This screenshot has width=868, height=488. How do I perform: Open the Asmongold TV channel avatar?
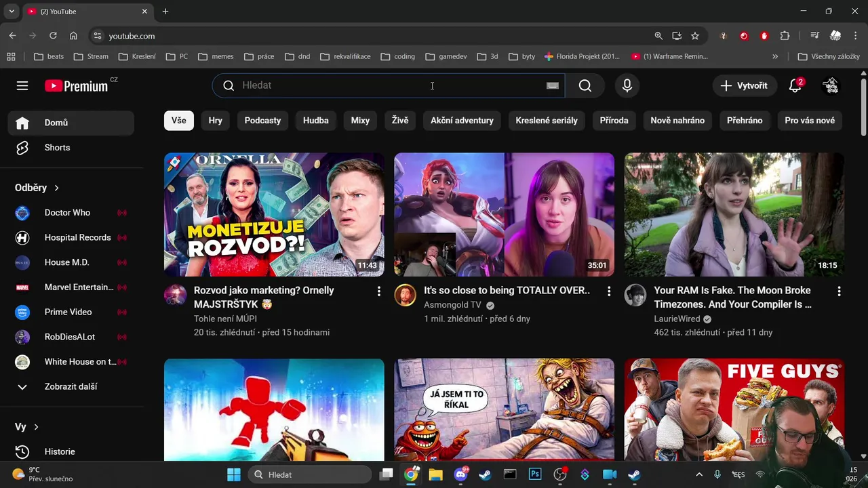405,296
